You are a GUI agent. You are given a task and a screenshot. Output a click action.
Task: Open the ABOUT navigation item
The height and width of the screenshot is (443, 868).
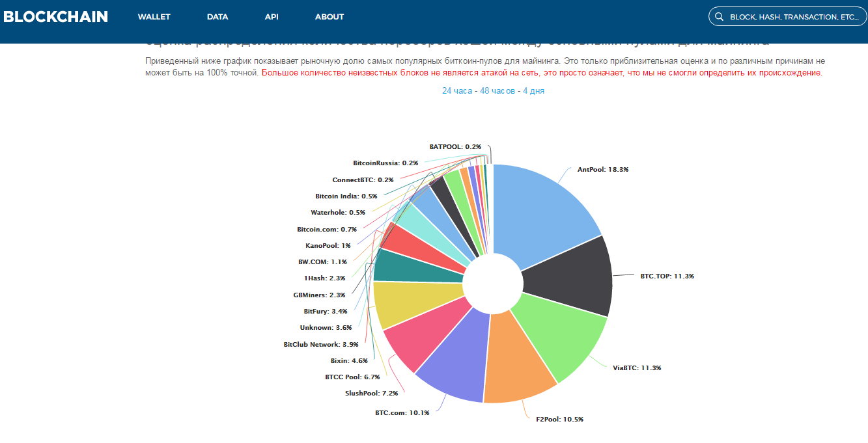329,17
